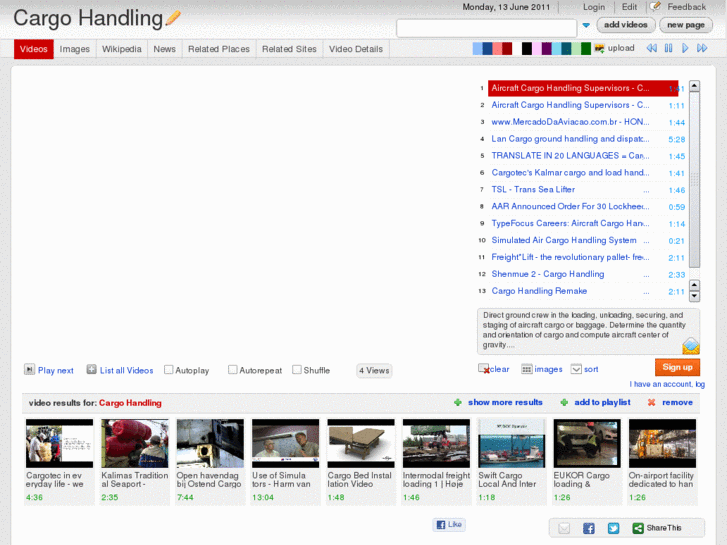Open Cargo Bed Installation Video thumbnail
The image size is (727, 545).
point(361,443)
